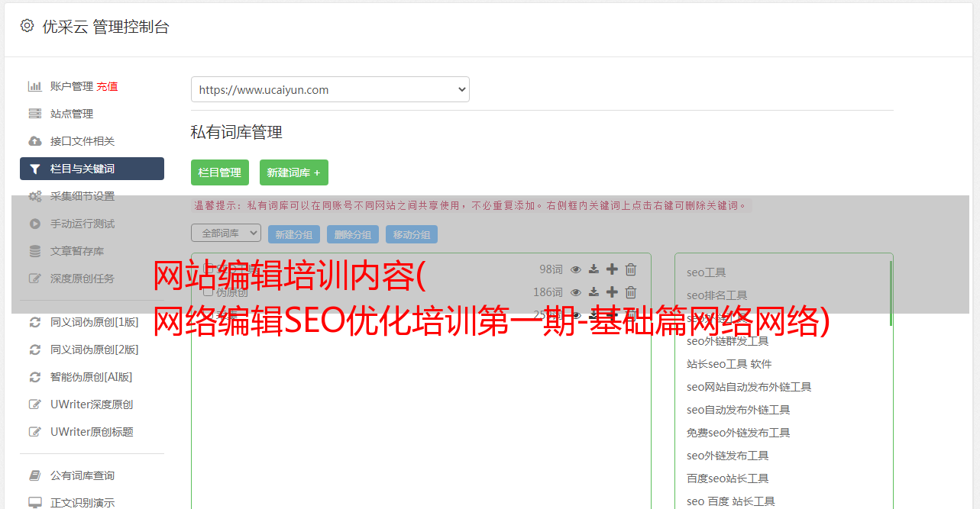Select the keyword seo工具
The width and height of the screenshot is (980, 509).
tap(707, 272)
